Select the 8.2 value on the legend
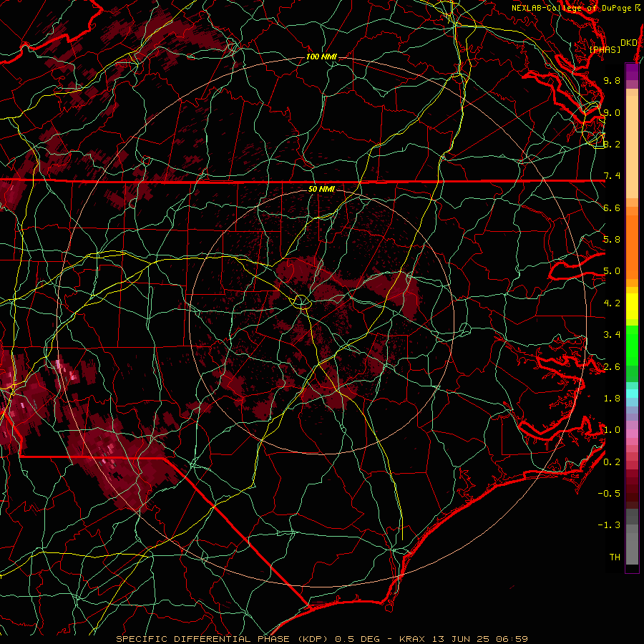Image resolution: width=644 pixels, height=644 pixels. coord(612,144)
